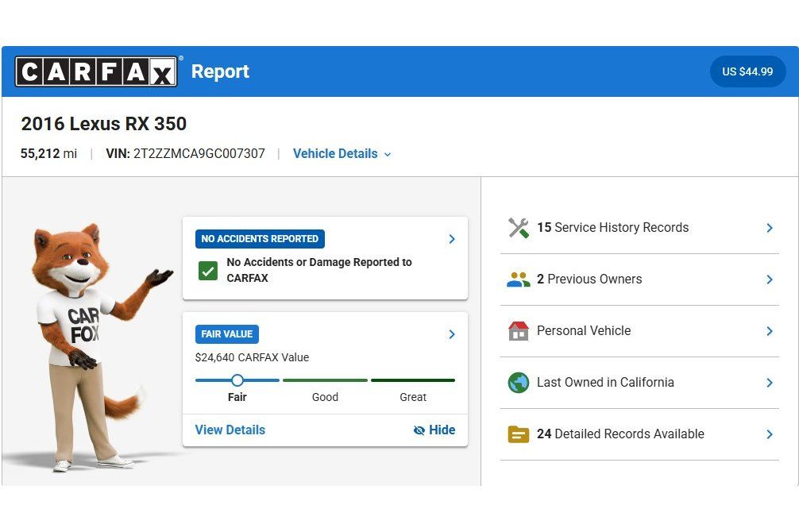This screenshot has height=532, width=799.
Task: Open Fair Value card chevron
Action: (451, 334)
